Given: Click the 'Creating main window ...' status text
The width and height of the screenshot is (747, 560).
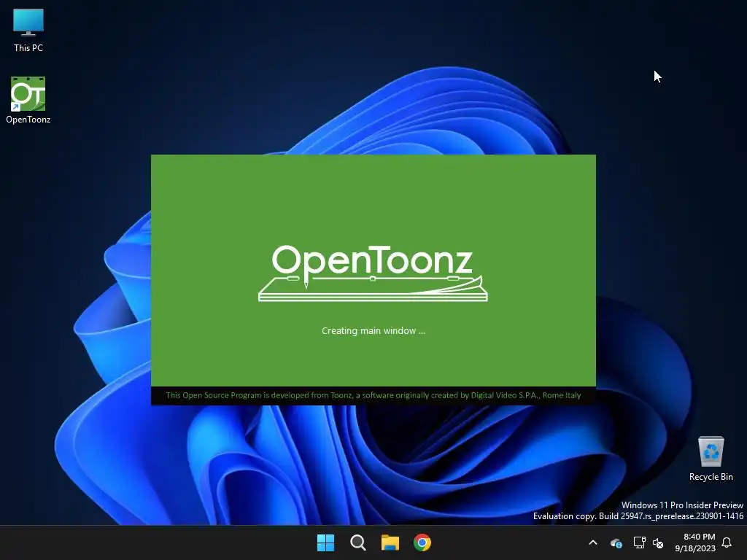Looking at the screenshot, I should pyautogui.click(x=373, y=331).
